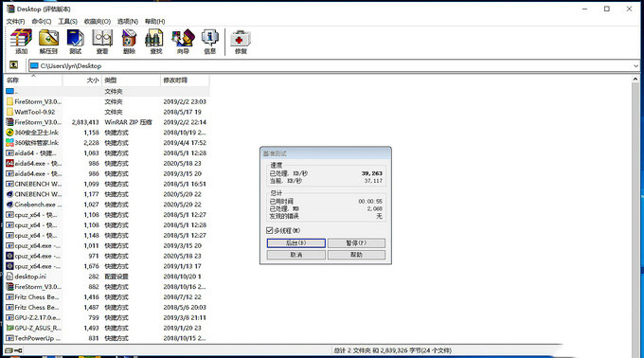Select the CINEBENCH row sized 1,177
644x358 pixels.
pyautogui.click(x=107, y=194)
